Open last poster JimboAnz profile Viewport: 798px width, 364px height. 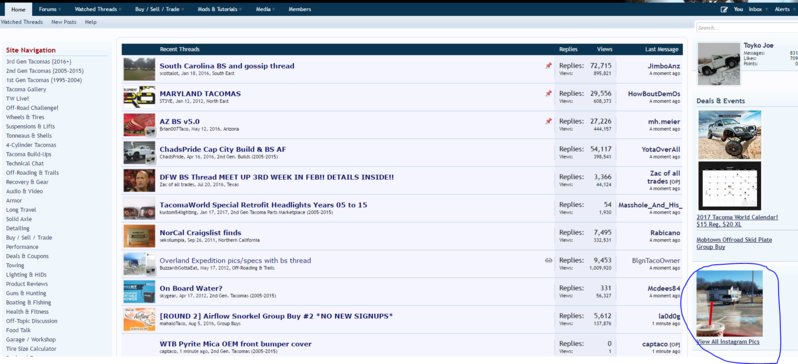click(x=664, y=66)
